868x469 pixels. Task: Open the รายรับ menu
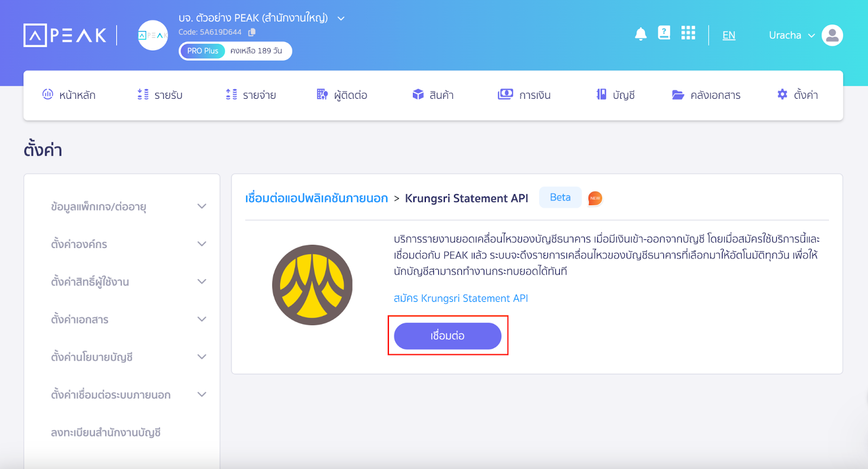[160, 95]
